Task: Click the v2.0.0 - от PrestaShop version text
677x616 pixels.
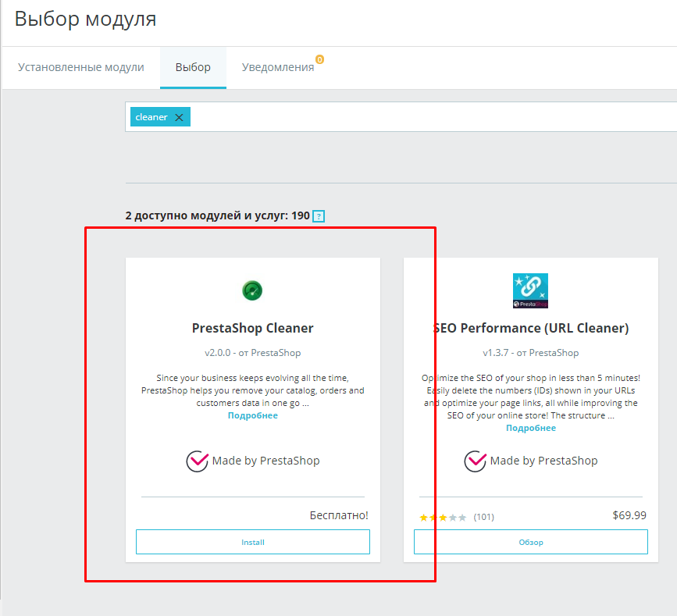Action: (x=252, y=353)
